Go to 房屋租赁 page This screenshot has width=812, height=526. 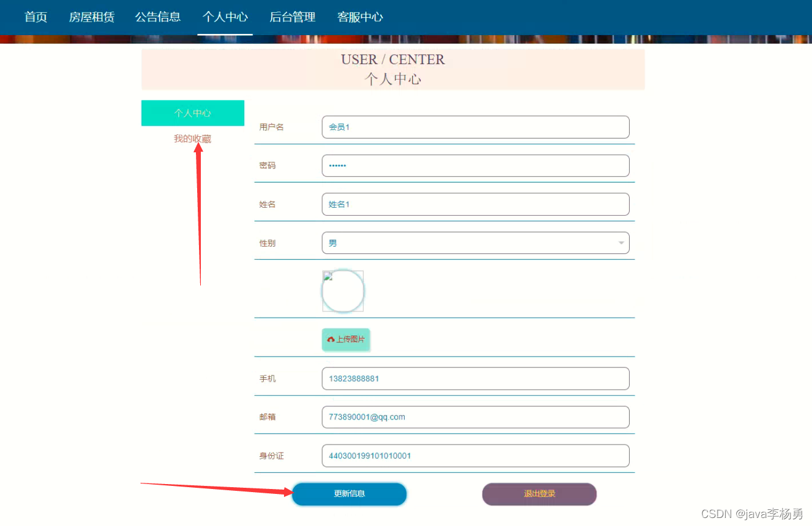point(92,17)
